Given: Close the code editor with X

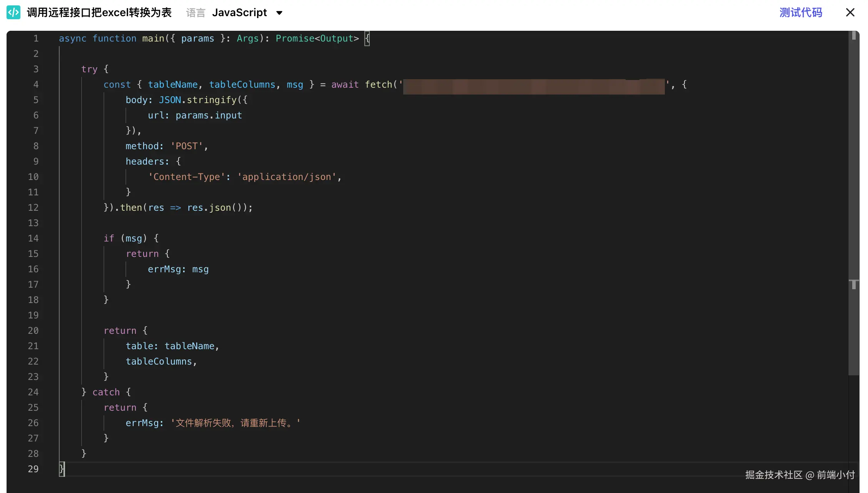Looking at the screenshot, I should pos(850,13).
